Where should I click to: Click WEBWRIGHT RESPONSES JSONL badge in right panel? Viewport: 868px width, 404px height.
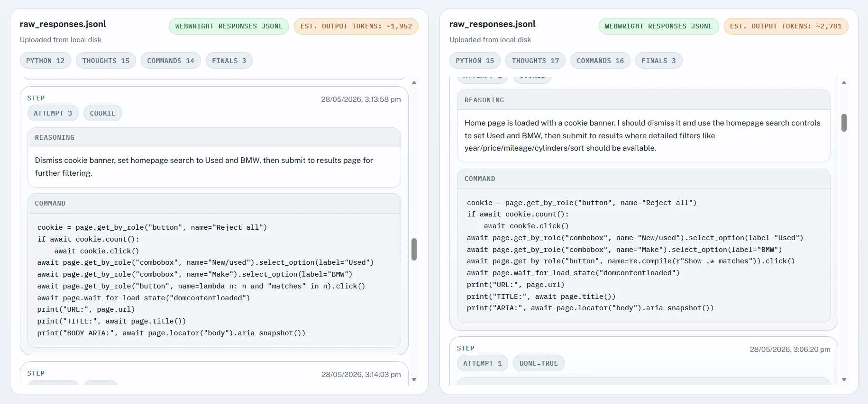658,26
